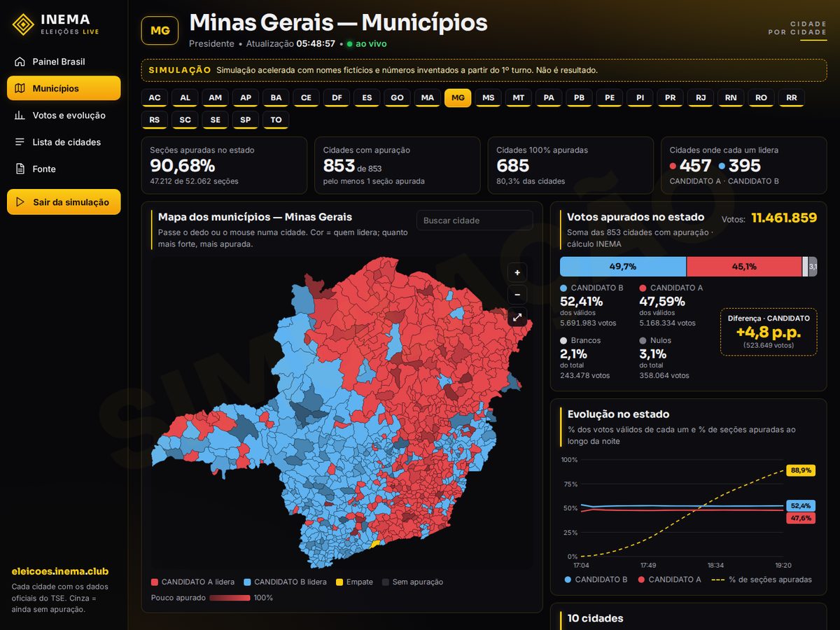Select the RN state tab
This screenshot has width=840, height=630.
tap(731, 98)
